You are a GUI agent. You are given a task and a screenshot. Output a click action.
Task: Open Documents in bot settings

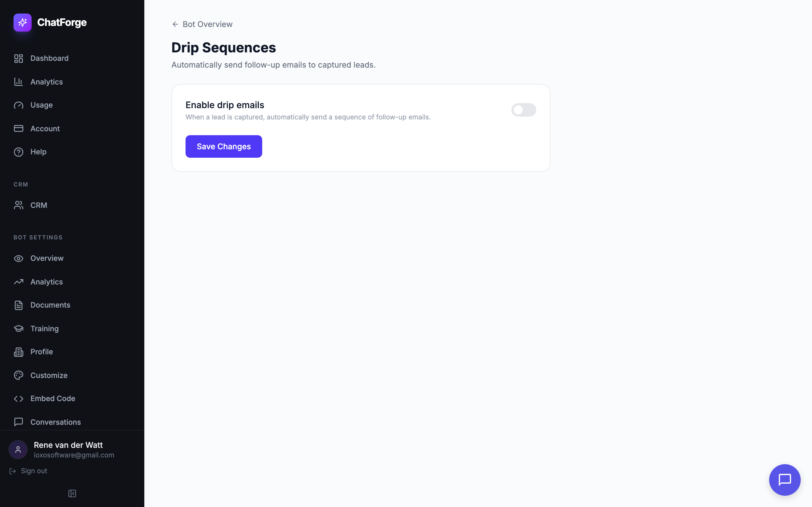coord(50,305)
